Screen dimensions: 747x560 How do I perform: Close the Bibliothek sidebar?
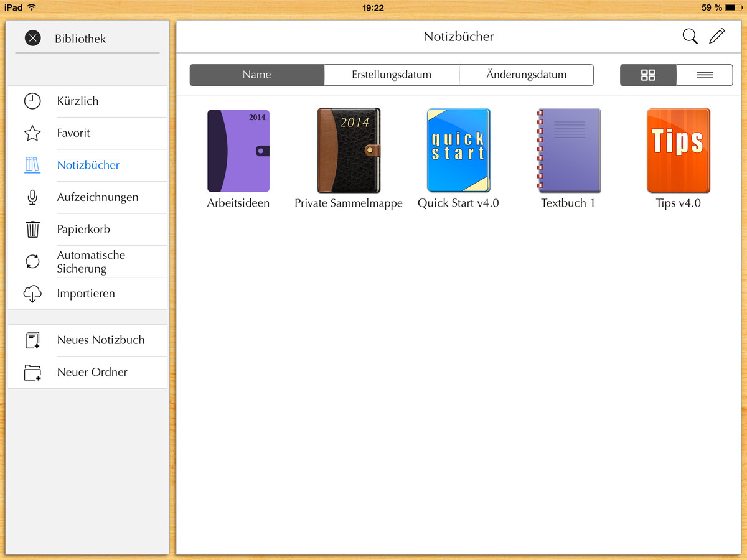[x=32, y=38]
